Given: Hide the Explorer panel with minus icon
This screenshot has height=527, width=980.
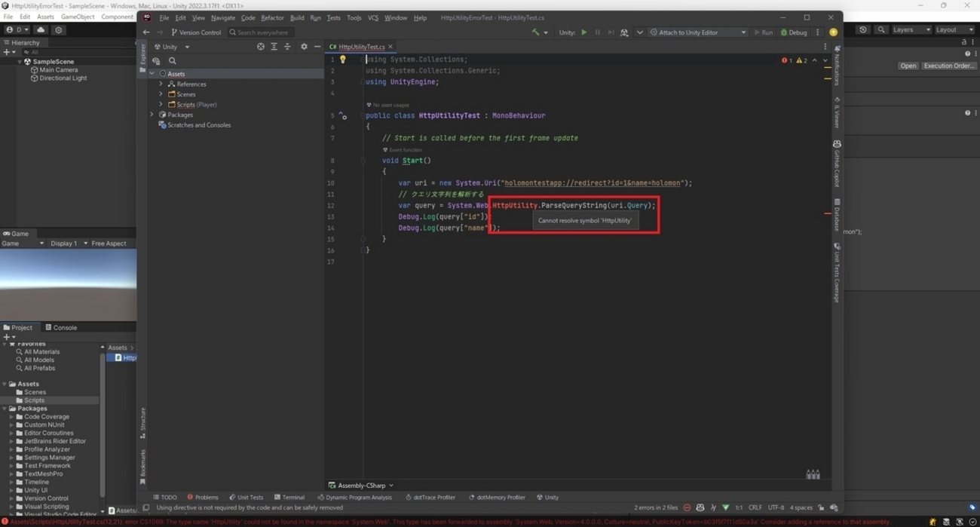Looking at the screenshot, I should pos(317,47).
